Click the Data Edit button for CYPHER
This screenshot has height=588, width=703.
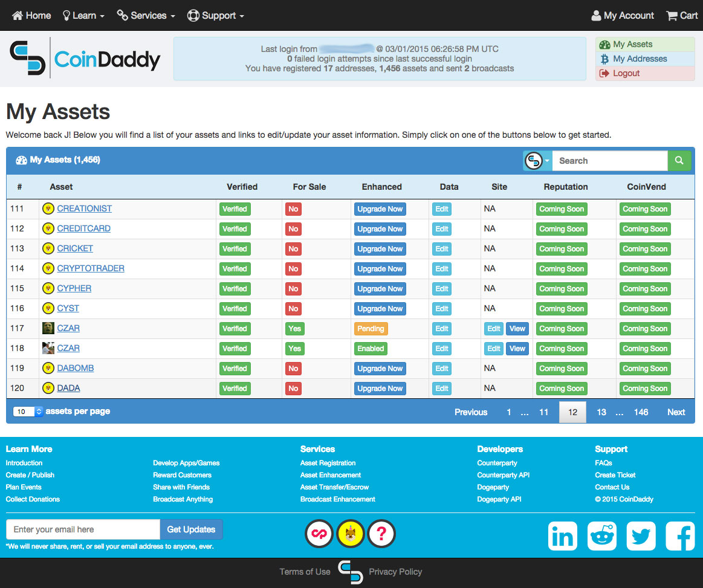(x=442, y=289)
